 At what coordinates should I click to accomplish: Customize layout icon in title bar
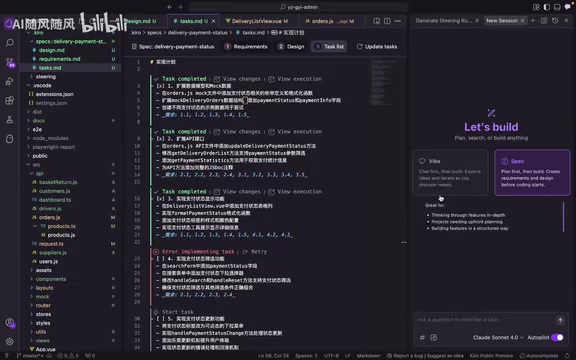[x=536, y=7]
